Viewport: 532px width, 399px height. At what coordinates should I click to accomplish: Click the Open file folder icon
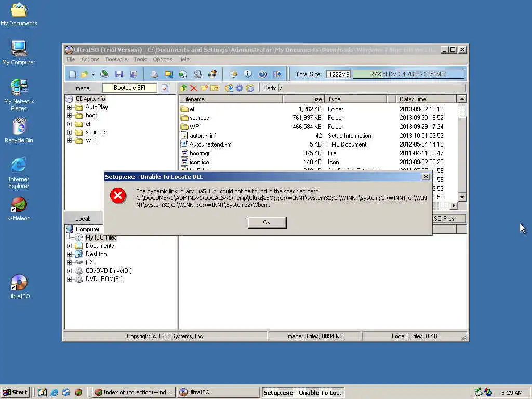pyautogui.click(x=84, y=74)
